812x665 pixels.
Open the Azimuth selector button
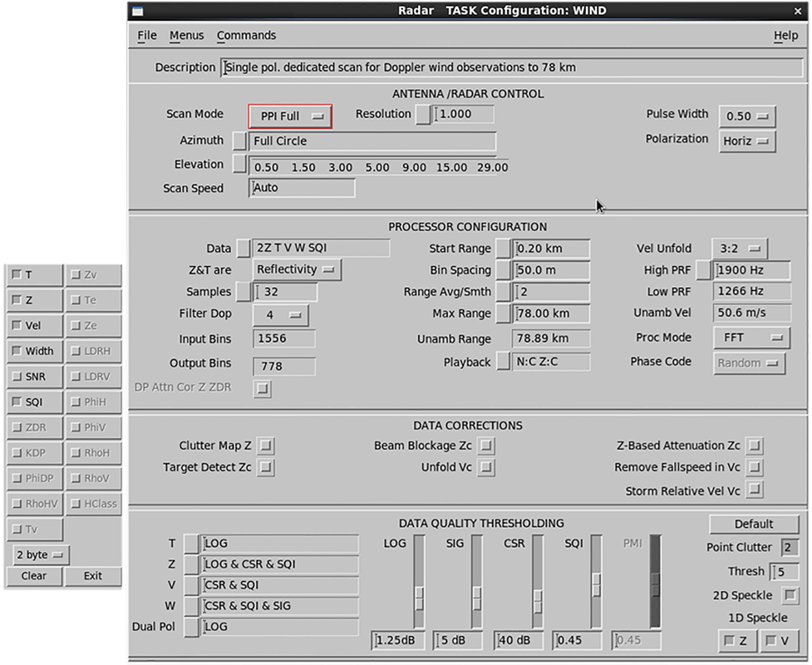[x=239, y=140]
